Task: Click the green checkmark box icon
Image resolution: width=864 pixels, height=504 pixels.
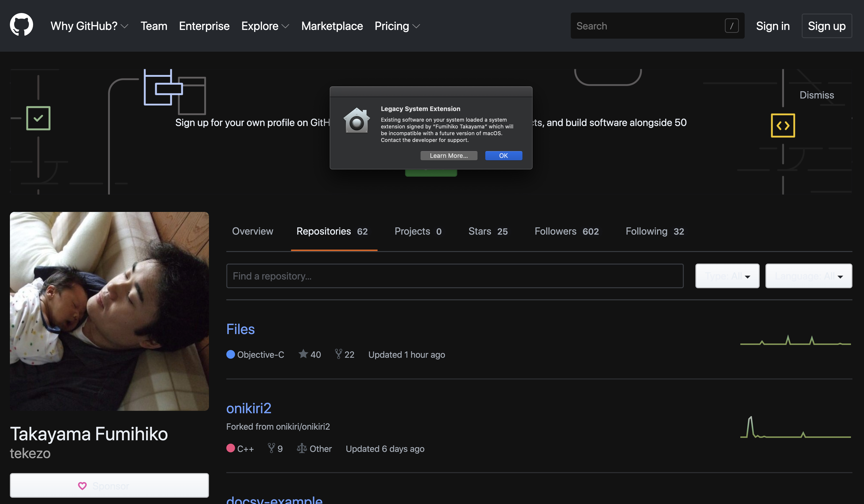Action: (38, 118)
